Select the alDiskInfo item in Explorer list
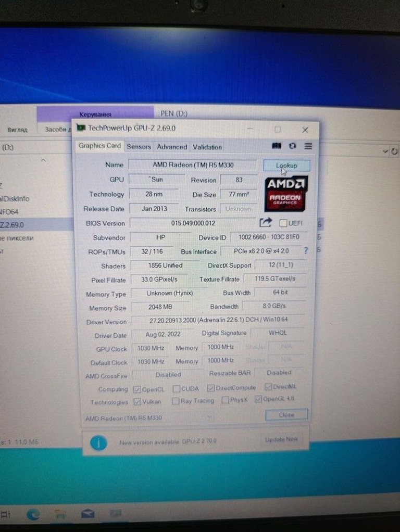The width and height of the screenshot is (400, 532). pos(15,199)
